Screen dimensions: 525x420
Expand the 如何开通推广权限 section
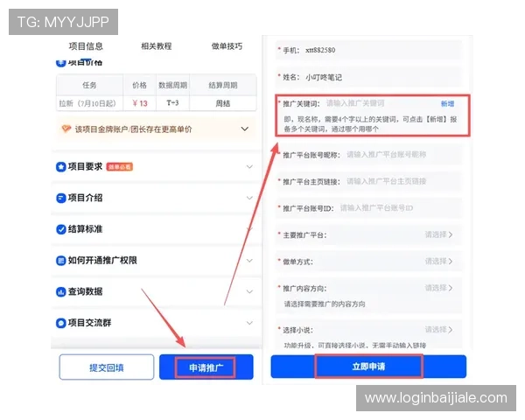249,261
